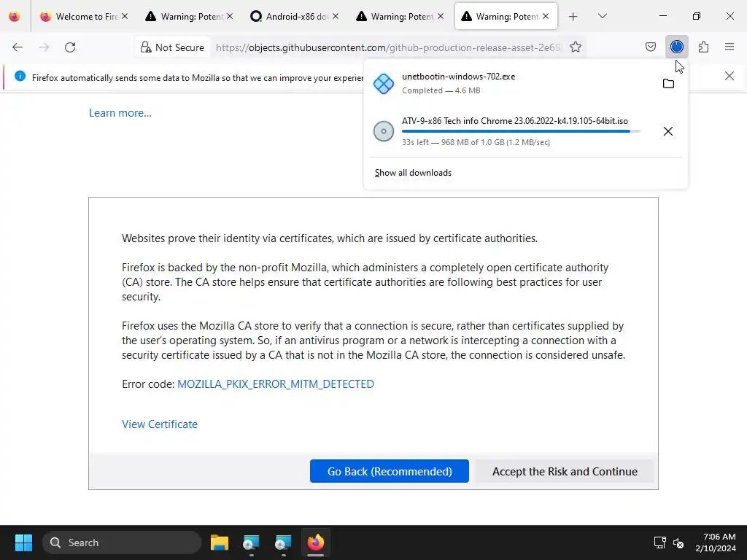This screenshot has width=747, height=560.
Task: Open the Windows Start menu
Action: pyautogui.click(x=23, y=542)
